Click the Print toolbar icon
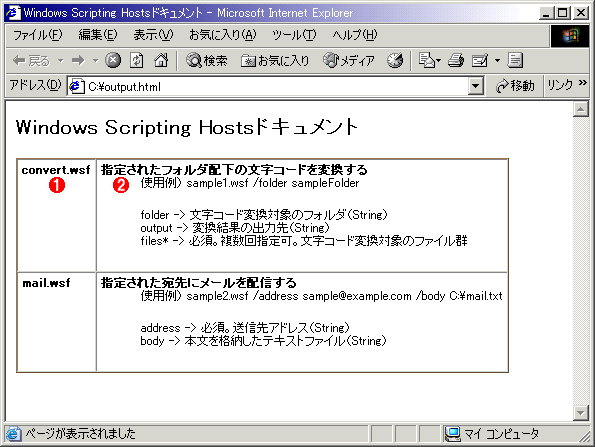 tap(456, 60)
